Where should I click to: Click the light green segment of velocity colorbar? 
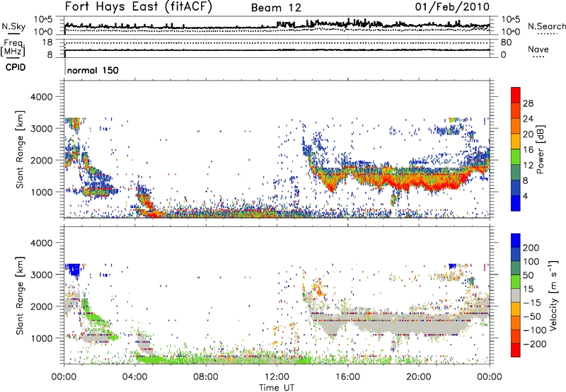tap(516, 282)
